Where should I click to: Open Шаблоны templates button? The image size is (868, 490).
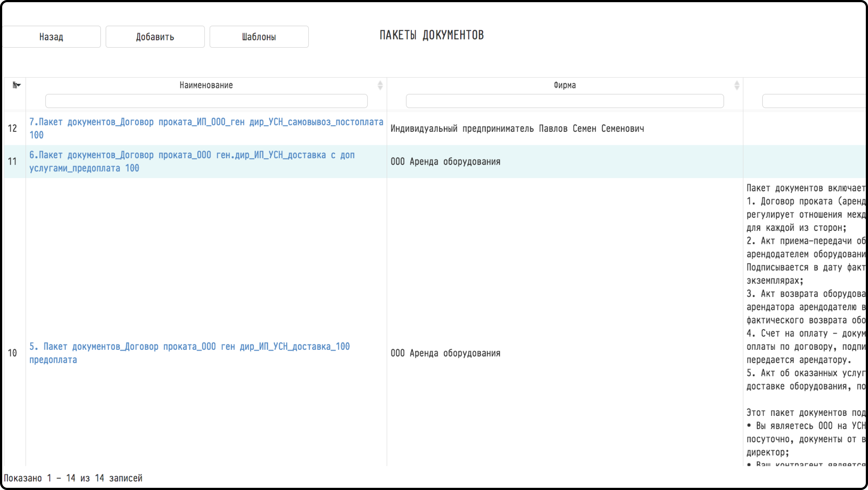coord(259,36)
